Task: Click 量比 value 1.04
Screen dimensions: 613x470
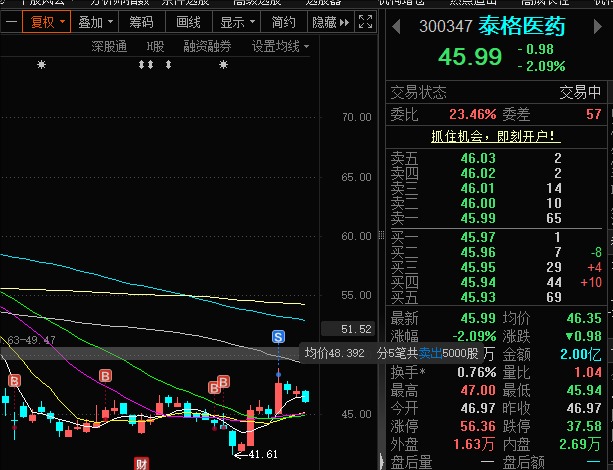Action: click(588, 372)
